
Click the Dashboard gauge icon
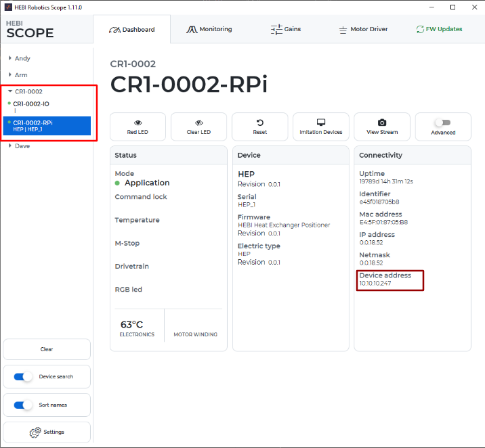(x=114, y=30)
